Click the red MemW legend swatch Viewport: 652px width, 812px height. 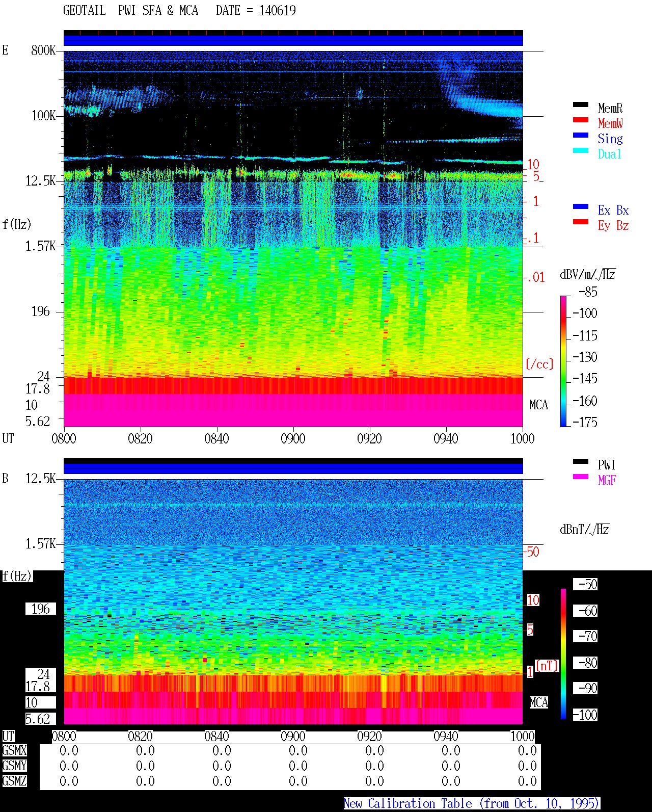coord(581,120)
